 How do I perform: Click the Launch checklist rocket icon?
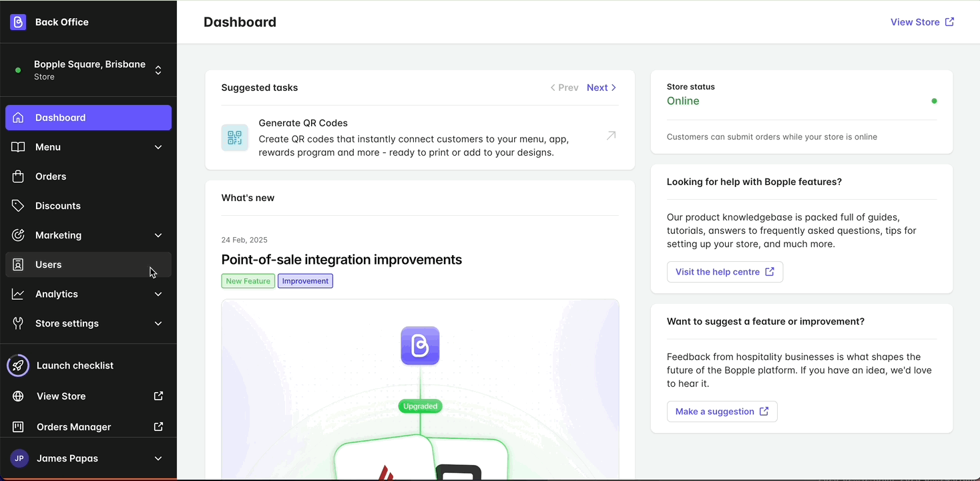[x=18, y=365]
